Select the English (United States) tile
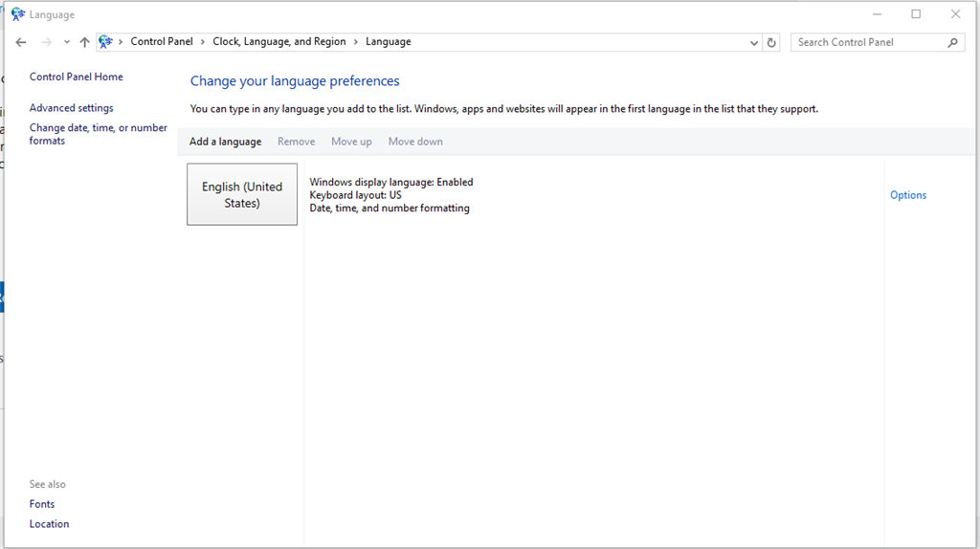The width and height of the screenshot is (980, 549). tap(242, 194)
